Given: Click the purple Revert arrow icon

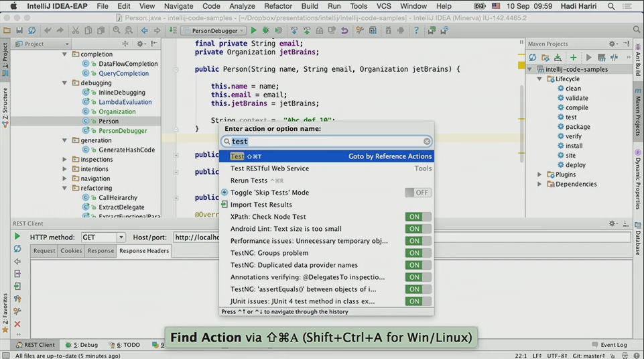Looking at the screenshot, I should [x=344, y=30].
